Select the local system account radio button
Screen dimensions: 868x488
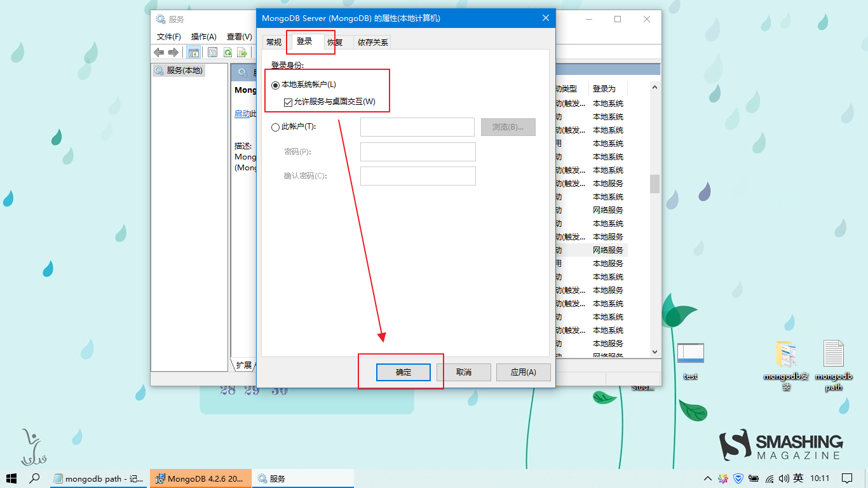(275, 85)
